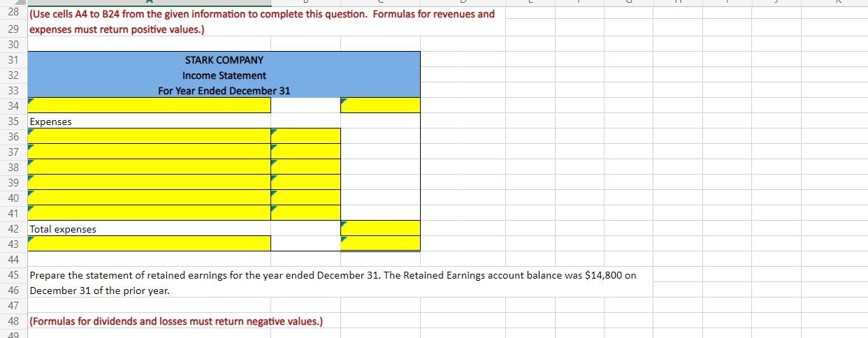Screen dimensions: 868x338
Task: Select row header 34
Action: tap(13, 105)
